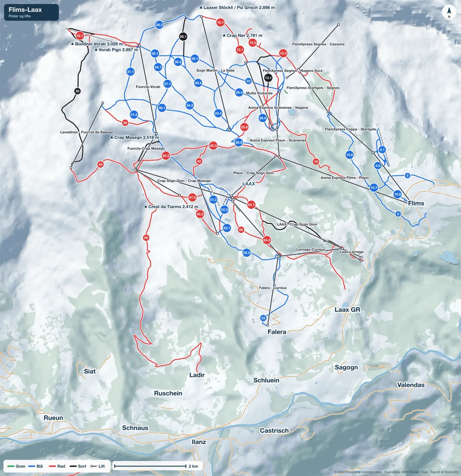Screen dimensions: 461x476
Task: Click blue piste marker 31.1
Action: click(130, 72)
